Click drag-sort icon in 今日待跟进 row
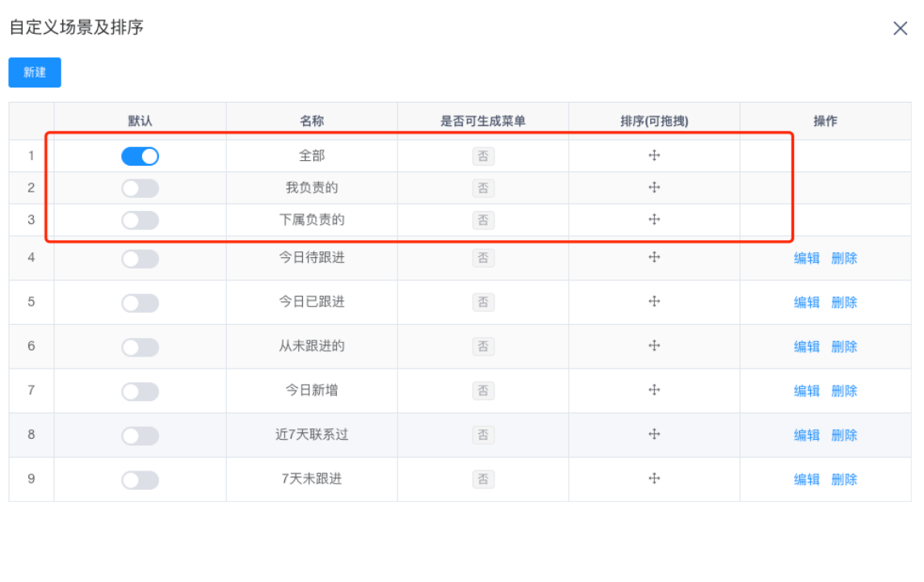The height and width of the screenshot is (582, 924). coord(654,257)
